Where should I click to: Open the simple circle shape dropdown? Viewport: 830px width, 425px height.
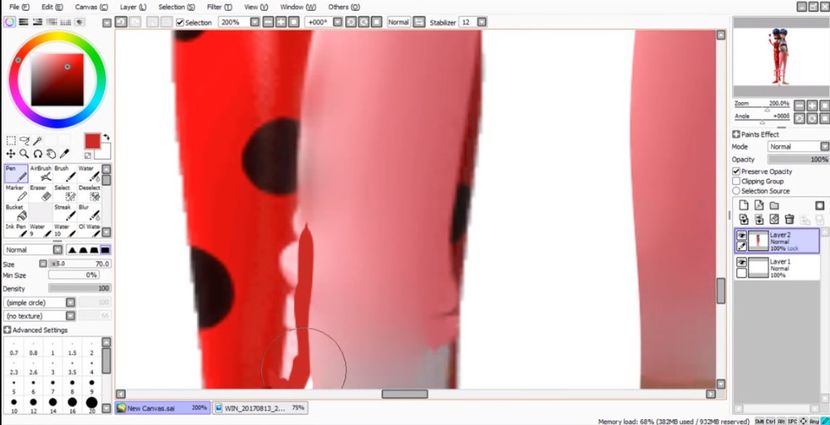click(x=70, y=302)
